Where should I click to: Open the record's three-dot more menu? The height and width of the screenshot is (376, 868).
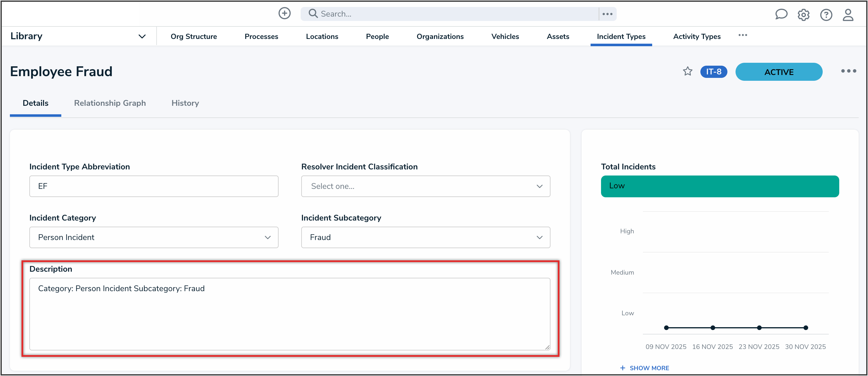848,71
